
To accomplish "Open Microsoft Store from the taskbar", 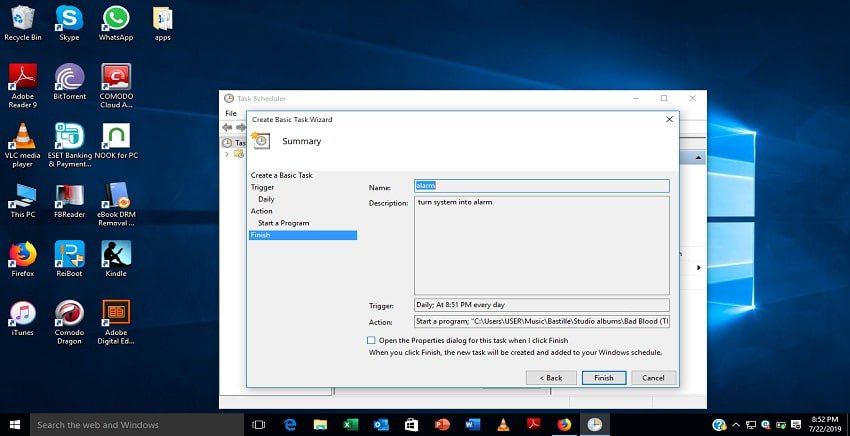I will (411, 425).
